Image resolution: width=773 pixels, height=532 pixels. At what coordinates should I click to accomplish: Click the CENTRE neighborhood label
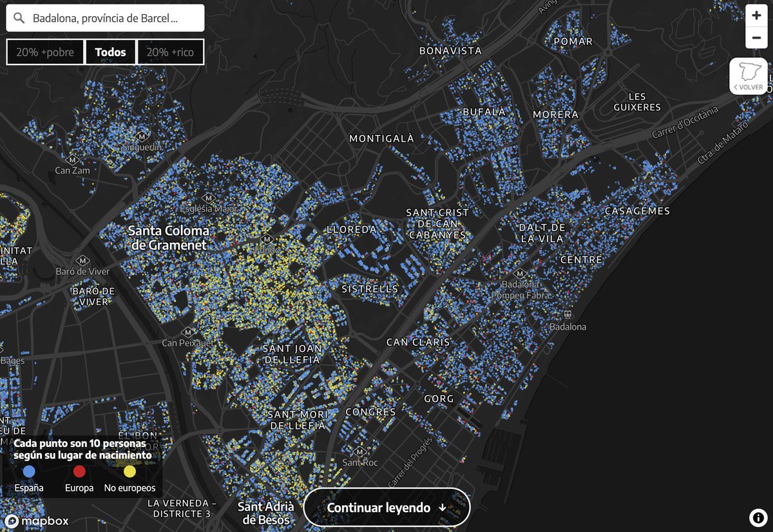[582, 260]
